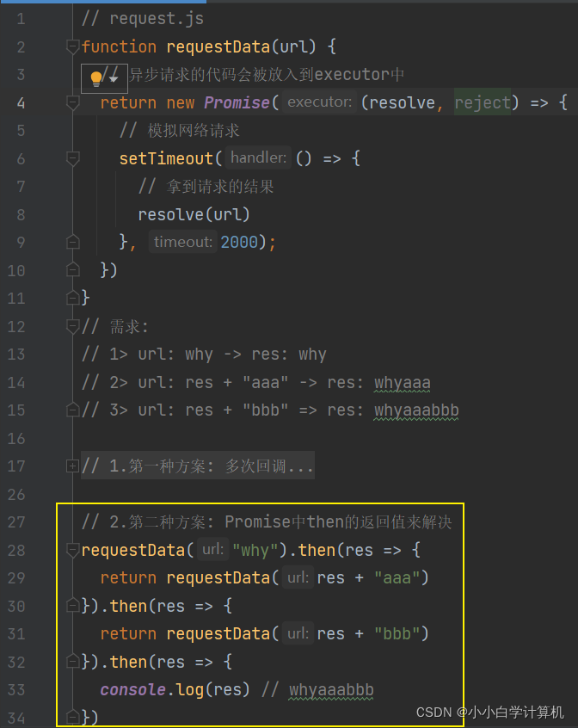Image resolution: width=578 pixels, height=728 pixels.
Task: Click the "why" string literal on line 28
Action: 255,550
